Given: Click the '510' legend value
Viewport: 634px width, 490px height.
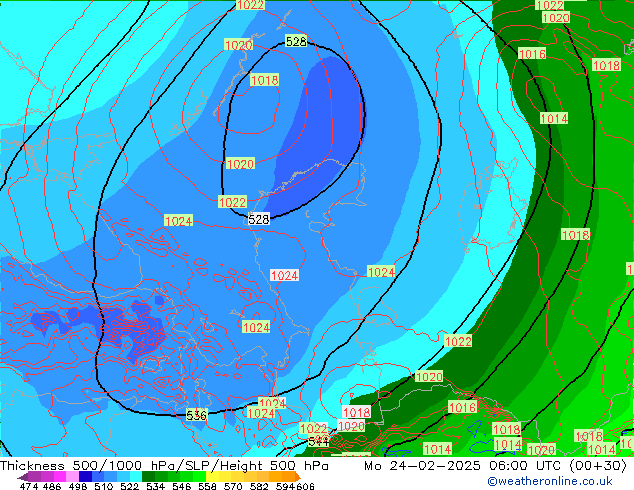Looking at the screenshot, I should (x=104, y=486).
